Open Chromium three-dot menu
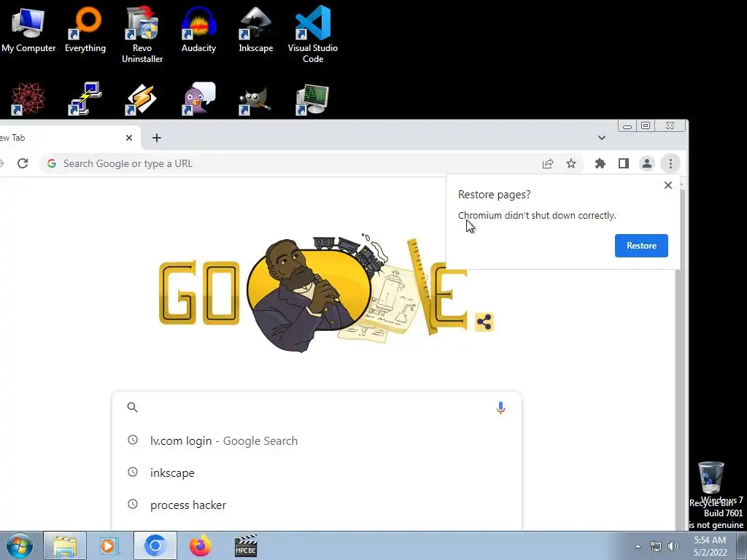Viewport: 747px width, 560px height. click(x=670, y=164)
